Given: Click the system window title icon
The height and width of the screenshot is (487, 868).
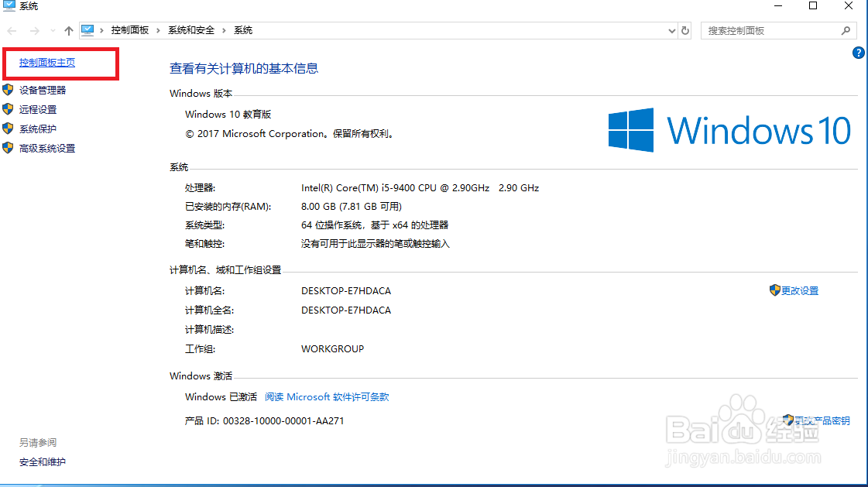Looking at the screenshot, I should click(x=9, y=6).
